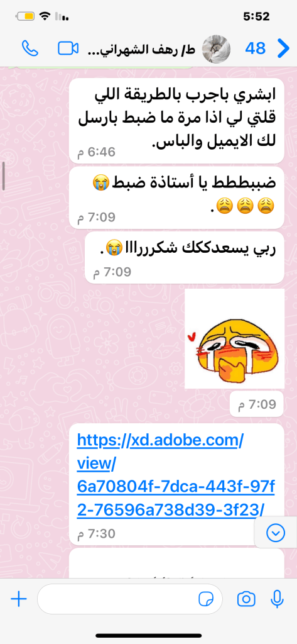This screenshot has height=644, width=297.
Task: Tap the plus attachment icon
Action: pyautogui.click(x=18, y=599)
